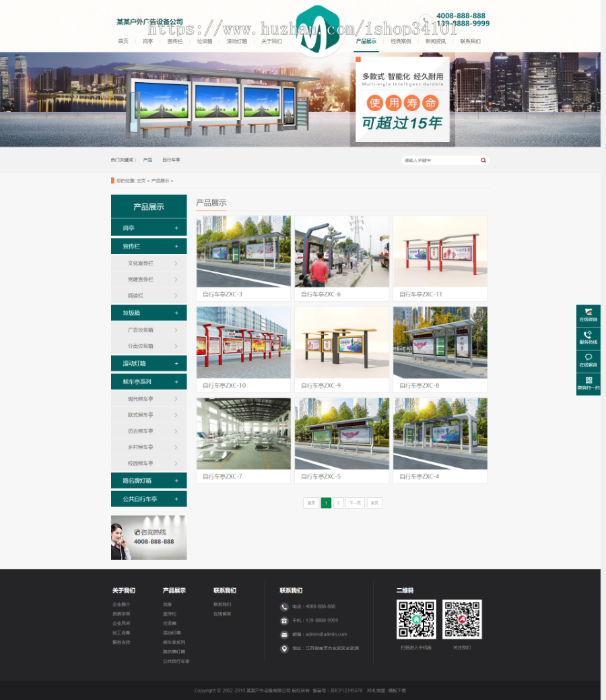The width and height of the screenshot is (606, 700).
Task: Click footer telephone icon beside 4008-888-888
Action: 284,607
